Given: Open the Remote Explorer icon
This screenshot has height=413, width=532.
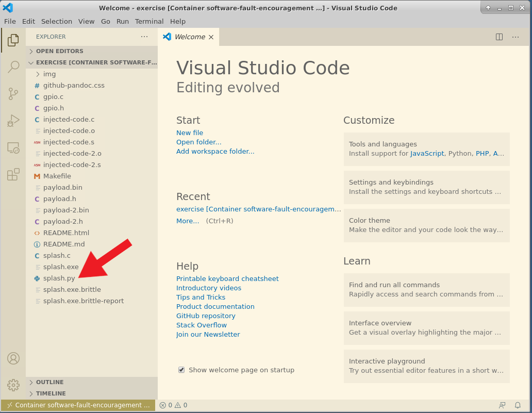Looking at the screenshot, I should point(13,148).
